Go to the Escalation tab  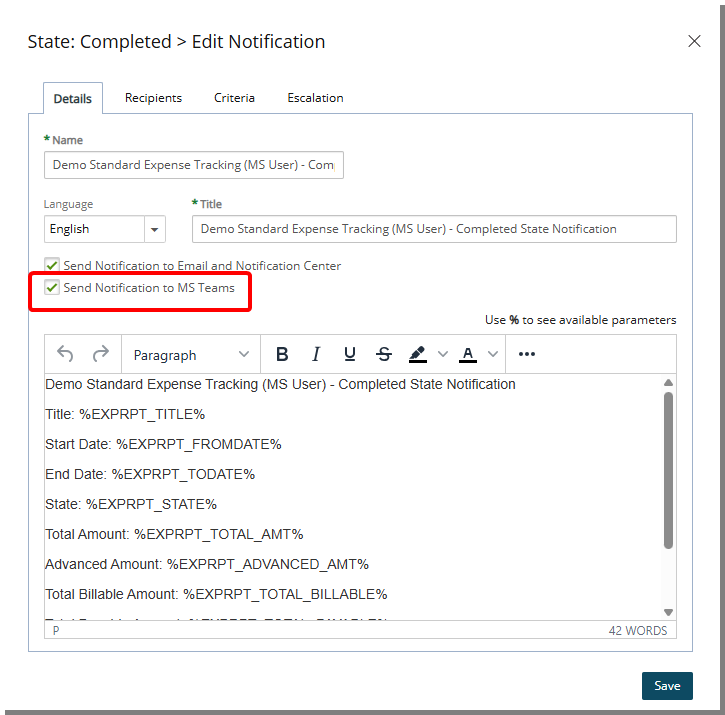point(315,98)
